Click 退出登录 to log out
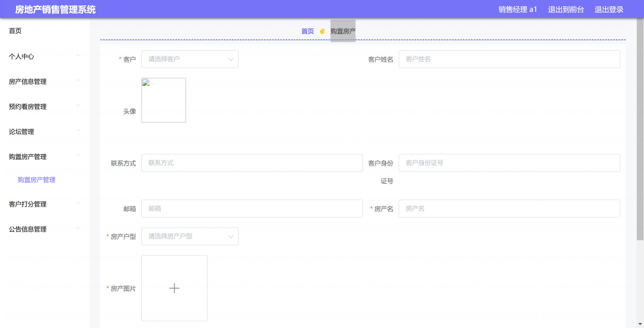Screen dimensions: 644x328 point(609,9)
